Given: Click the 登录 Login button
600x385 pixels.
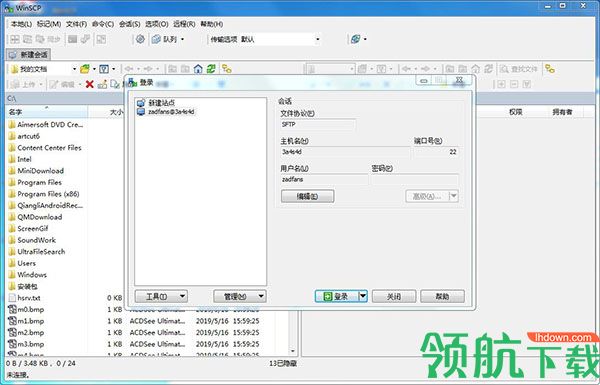Looking at the screenshot, I should pos(336,296).
